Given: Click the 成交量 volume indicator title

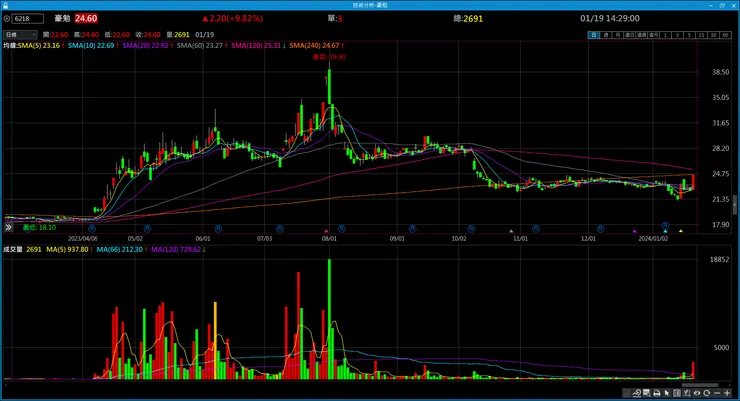Looking at the screenshot, I should click(x=13, y=250).
